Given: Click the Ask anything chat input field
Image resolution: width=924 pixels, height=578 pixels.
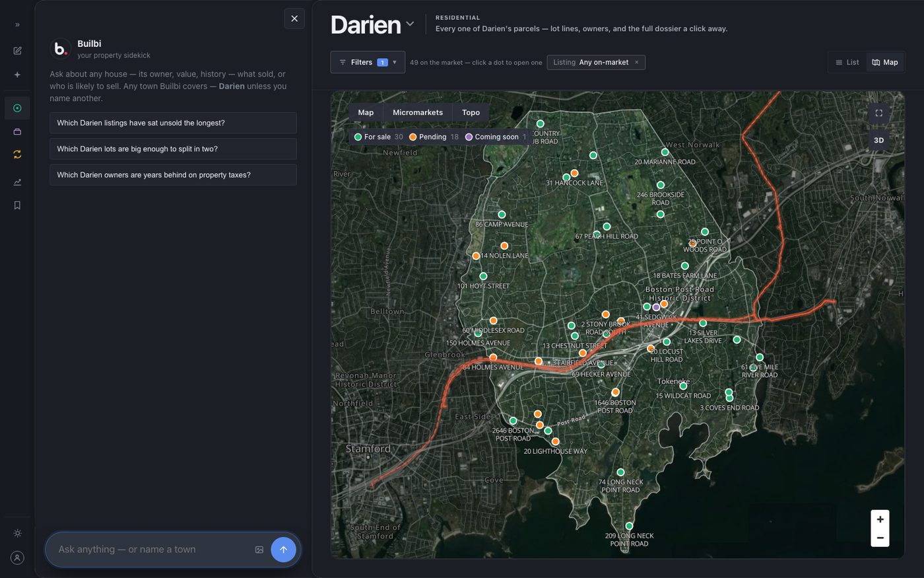Looking at the screenshot, I should coord(152,550).
